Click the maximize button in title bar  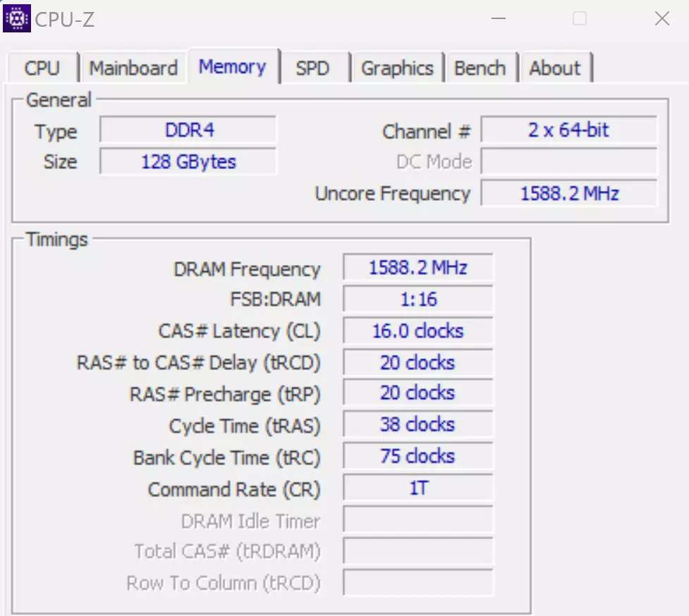pyautogui.click(x=580, y=18)
